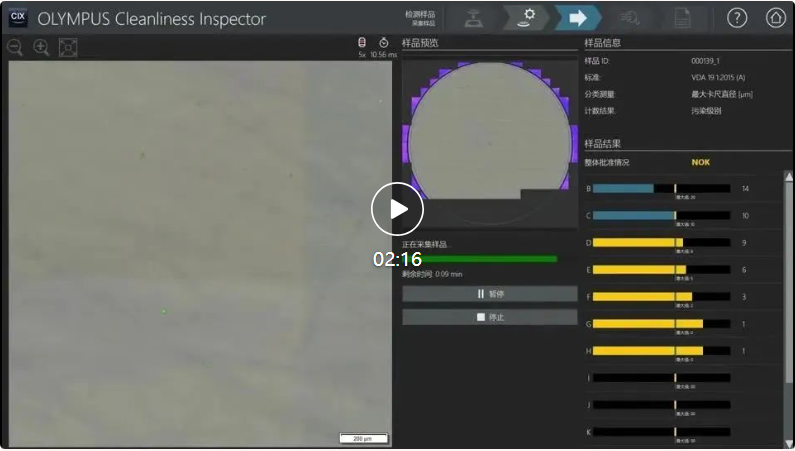Image resolution: width=795 pixels, height=451 pixels.
Task: Click the 样品预览 panel heading
Action: (420, 43)
